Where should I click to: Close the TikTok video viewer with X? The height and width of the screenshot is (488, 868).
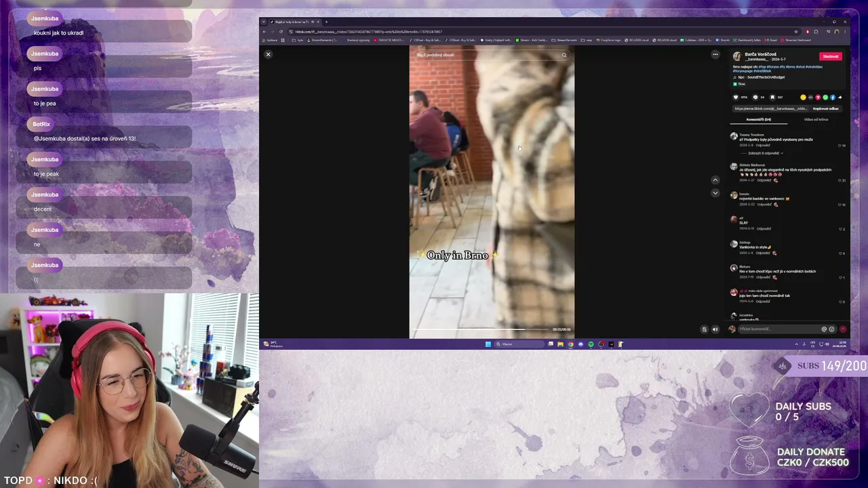[268, 54]
